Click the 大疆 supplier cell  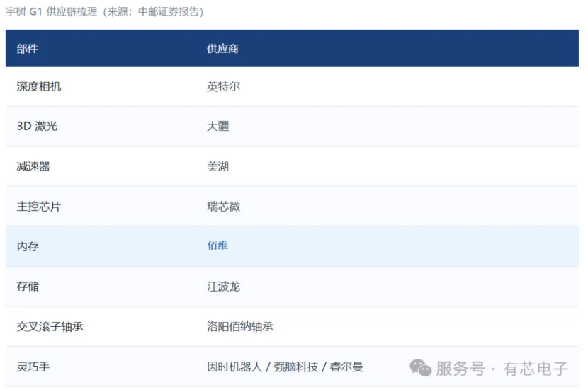click(x=218, y=126)
